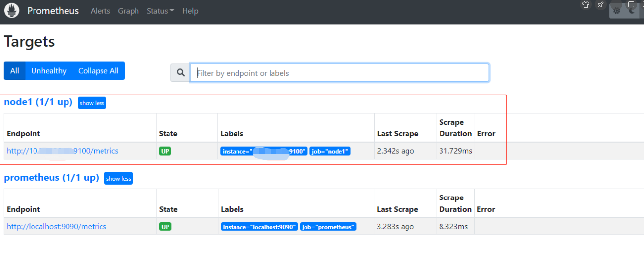Screen dimensions: 644x262
Task: Select the All targets filter button
Action: click(x=15, y=71)
